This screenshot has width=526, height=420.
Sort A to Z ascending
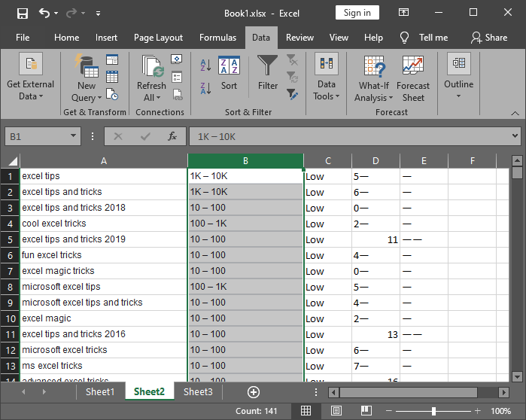tap(205, 65)
